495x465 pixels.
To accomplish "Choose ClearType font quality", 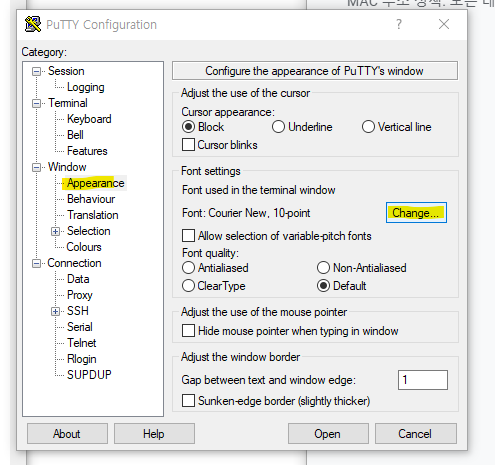I will tap(188, 286).
